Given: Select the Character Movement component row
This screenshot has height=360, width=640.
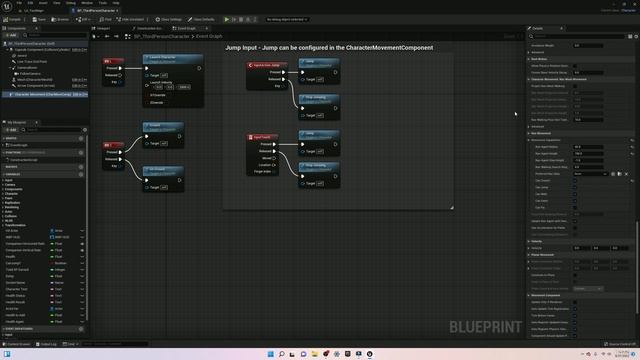Looking at the screenshot, I should 45,94.
